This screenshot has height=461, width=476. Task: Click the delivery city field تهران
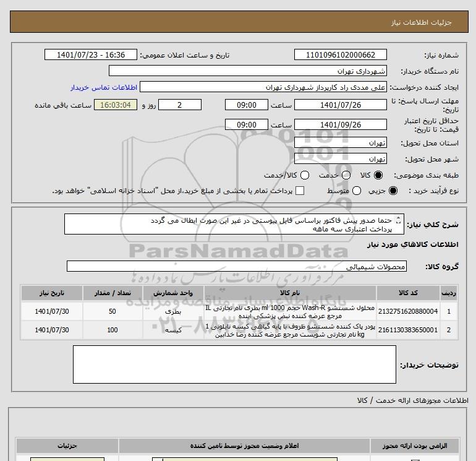pyautogui.click(x=340, y=158)
